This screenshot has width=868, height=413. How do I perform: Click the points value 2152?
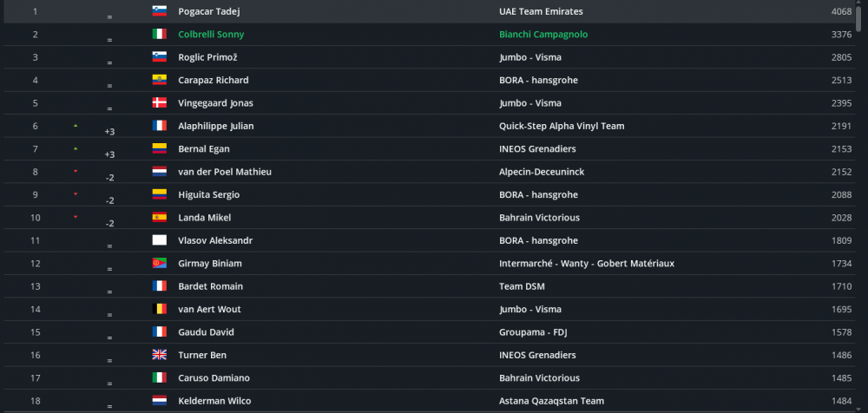(841, 172)
